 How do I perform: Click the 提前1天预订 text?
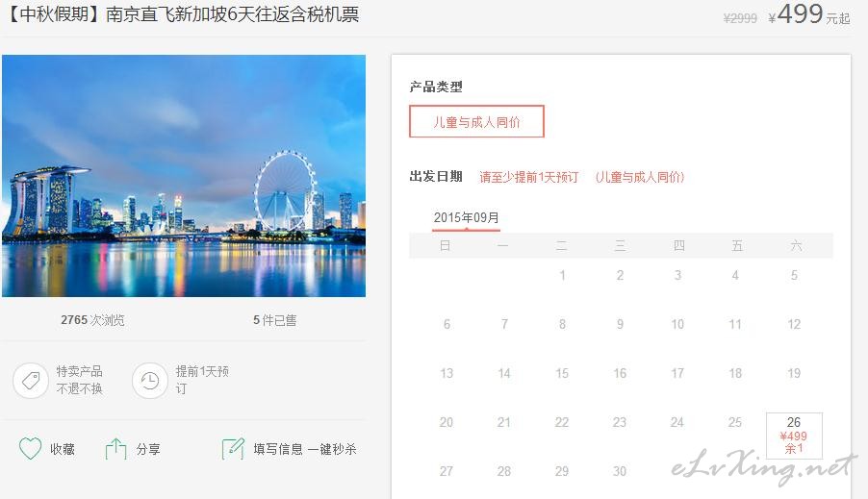202,380
